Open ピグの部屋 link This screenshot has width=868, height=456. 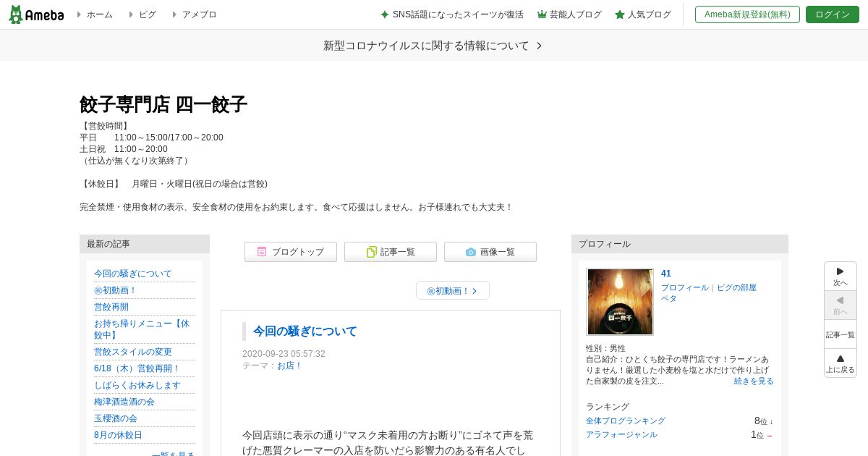(x=736, y=287)
